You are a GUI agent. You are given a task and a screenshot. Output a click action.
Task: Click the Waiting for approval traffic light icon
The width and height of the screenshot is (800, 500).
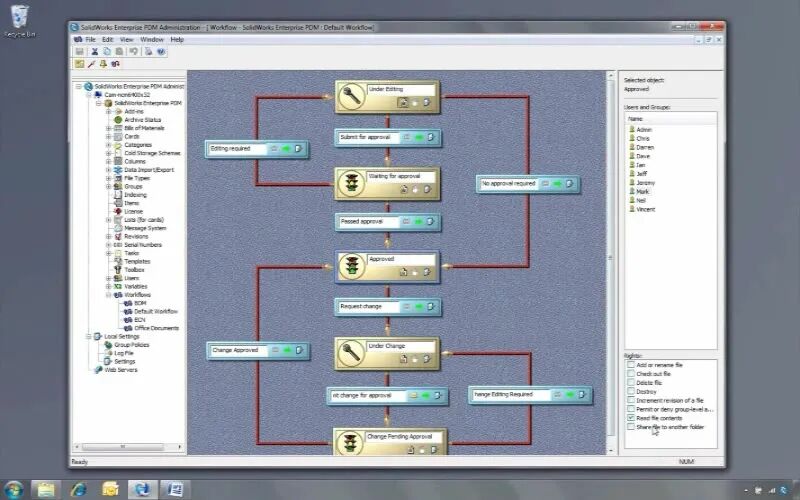point(351,183)
